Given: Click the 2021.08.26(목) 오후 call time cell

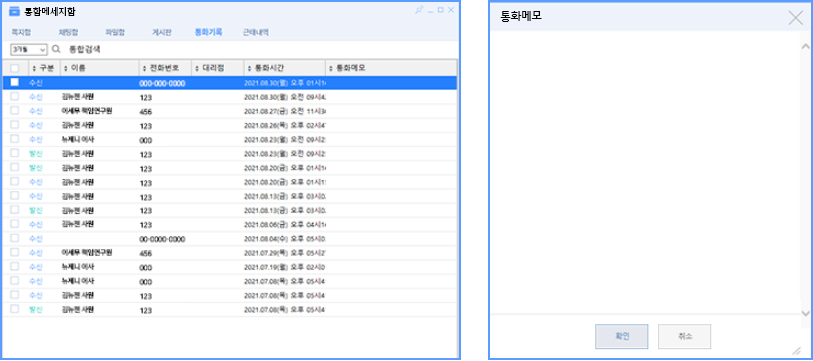Looking at the screenshot, I should tap(285, 125).
